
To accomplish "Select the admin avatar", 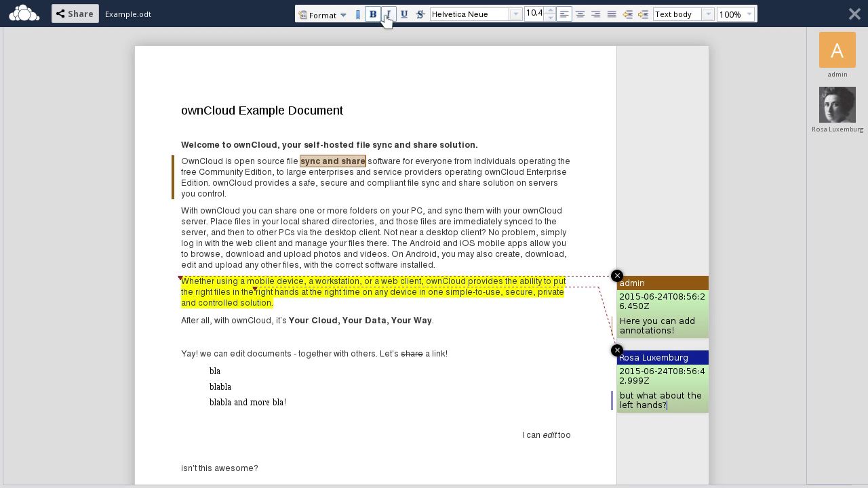I will coord(837,49).
